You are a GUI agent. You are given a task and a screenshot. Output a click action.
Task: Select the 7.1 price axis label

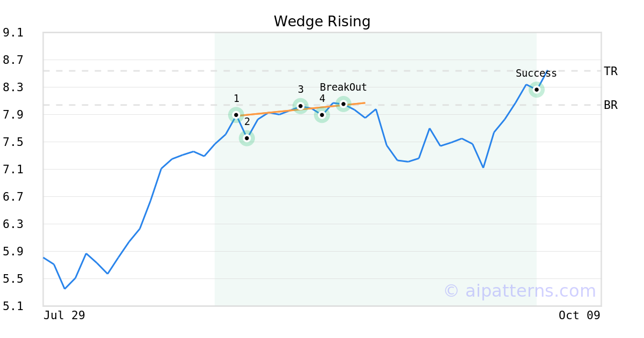click(13, 170)
